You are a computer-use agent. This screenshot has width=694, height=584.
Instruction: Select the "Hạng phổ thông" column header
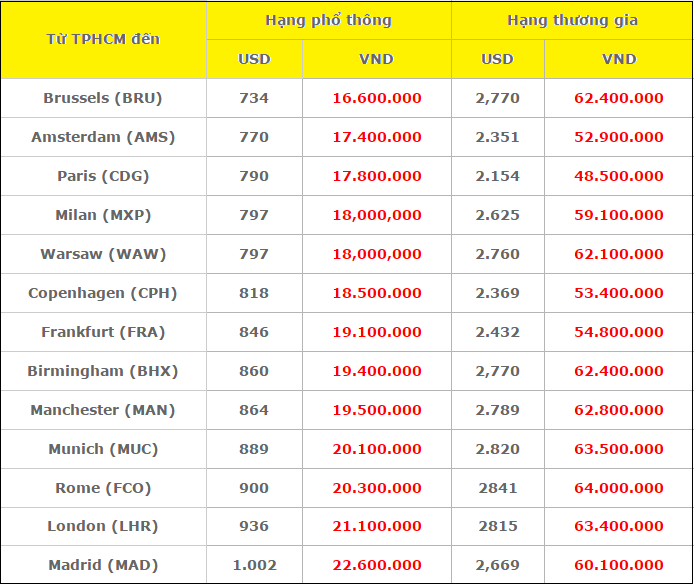(x=328, y=20)
